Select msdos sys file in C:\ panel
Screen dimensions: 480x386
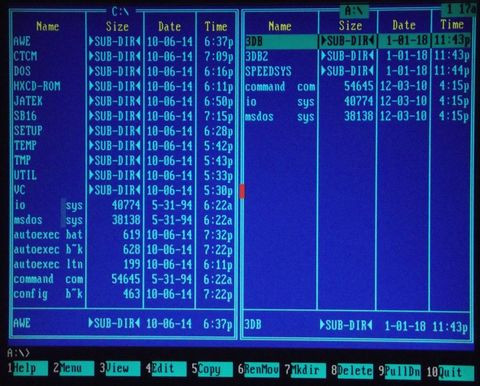coord(123,220)
